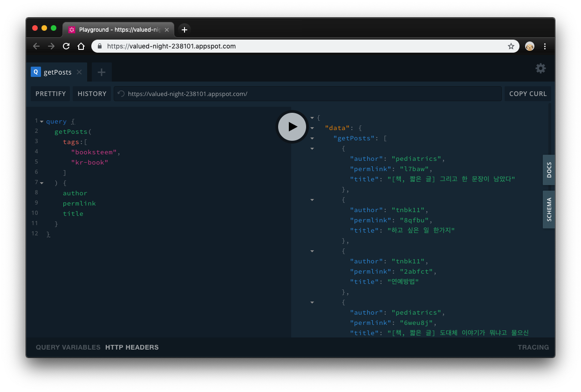Open a new browser tab

pos(185,29)
